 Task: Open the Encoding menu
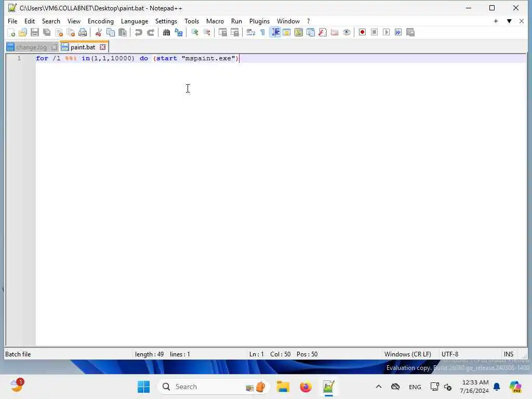(x=100, y=21)
